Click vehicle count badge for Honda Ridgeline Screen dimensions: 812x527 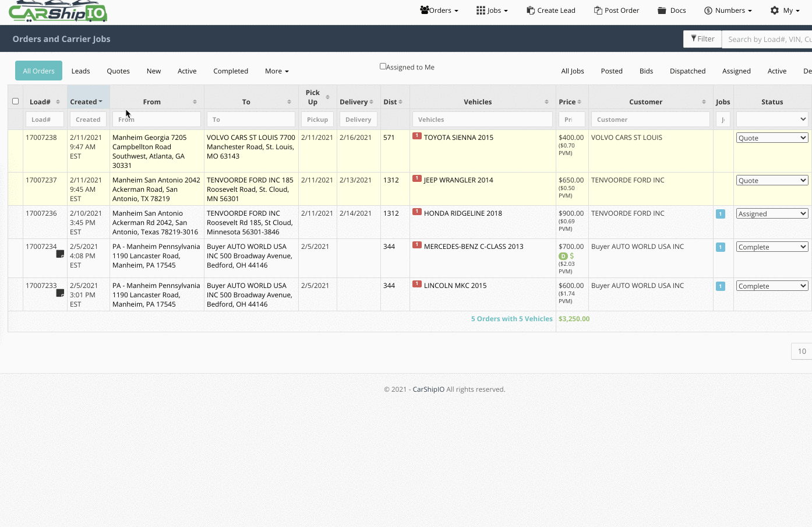pyautogui.click(x=417, y=212)
